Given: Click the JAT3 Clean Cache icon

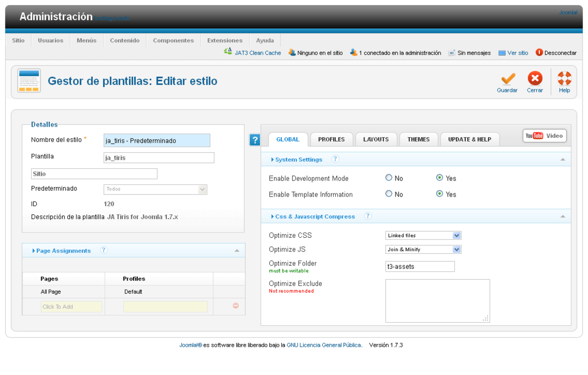Looking at the screenshot, I should 228,52.
